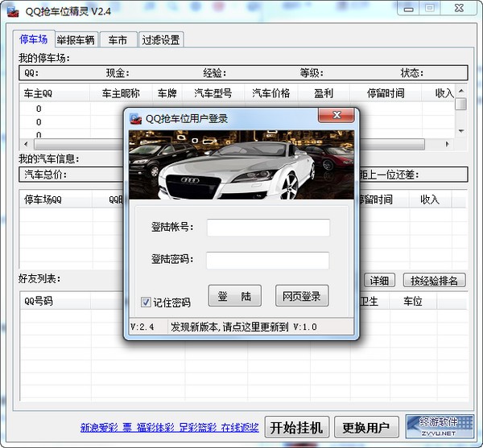483x448 pixels.
Task: Switch to the 举报车辆 tab
Action: pyautogui.click(x=76, y=39)
